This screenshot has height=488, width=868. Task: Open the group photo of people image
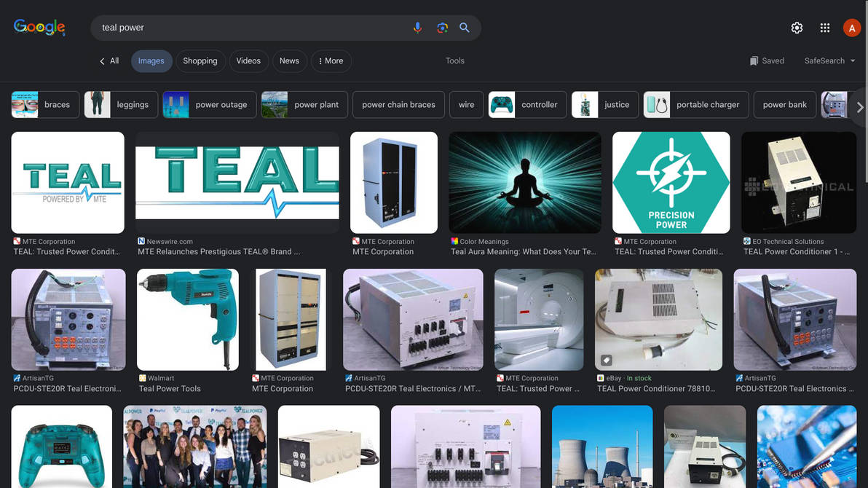coord(195,446)
